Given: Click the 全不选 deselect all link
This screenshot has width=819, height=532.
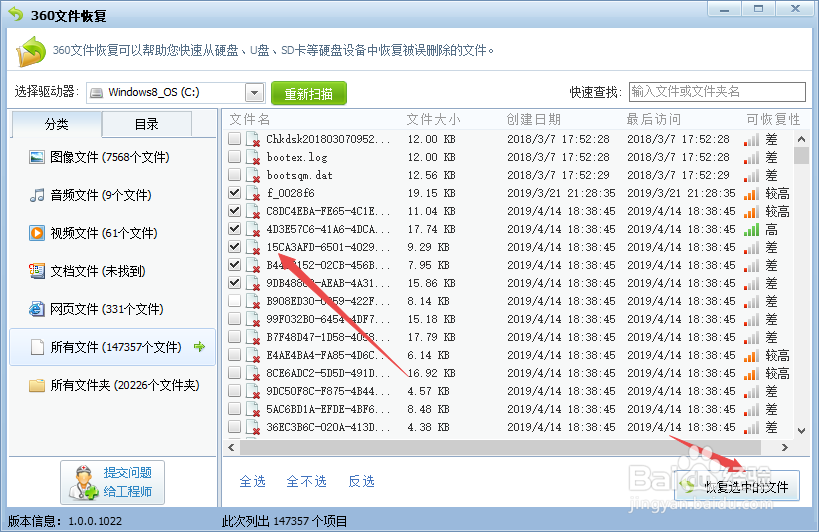Looking at the screenshot, I should click(x=307, y=481).
